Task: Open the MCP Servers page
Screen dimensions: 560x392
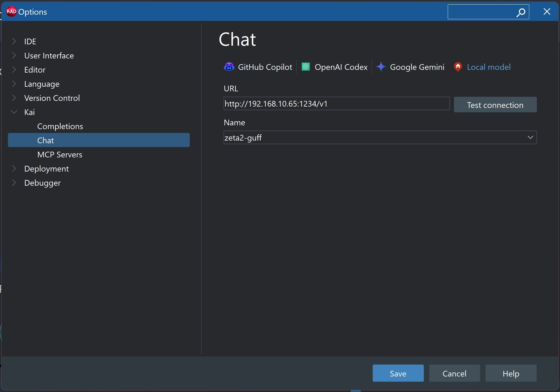Action: (60, 154)
